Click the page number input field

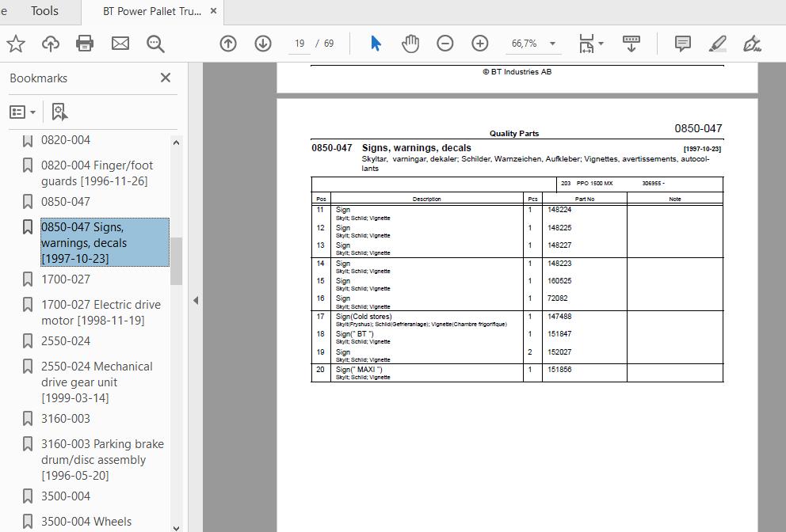pos(300,44)
